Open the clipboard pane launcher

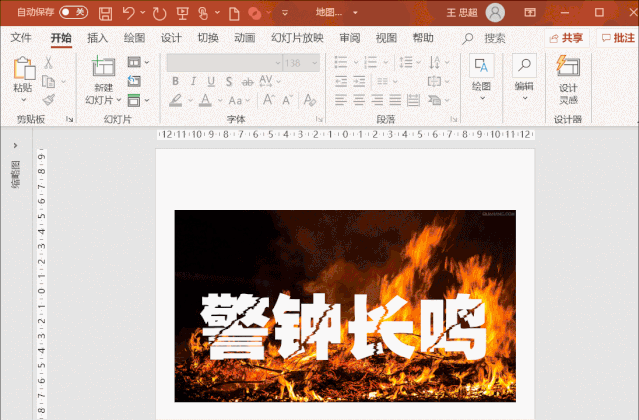point(70,119)
